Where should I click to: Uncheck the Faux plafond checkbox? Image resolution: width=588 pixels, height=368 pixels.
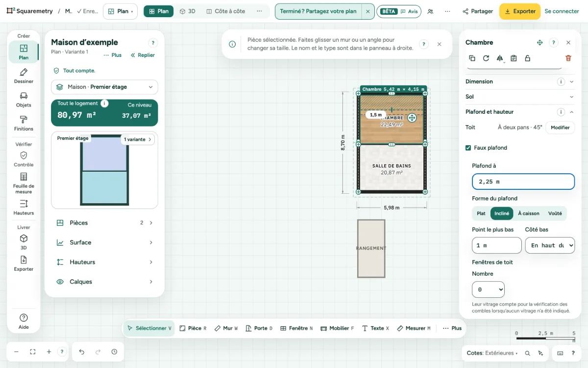(x=468, y=148)
